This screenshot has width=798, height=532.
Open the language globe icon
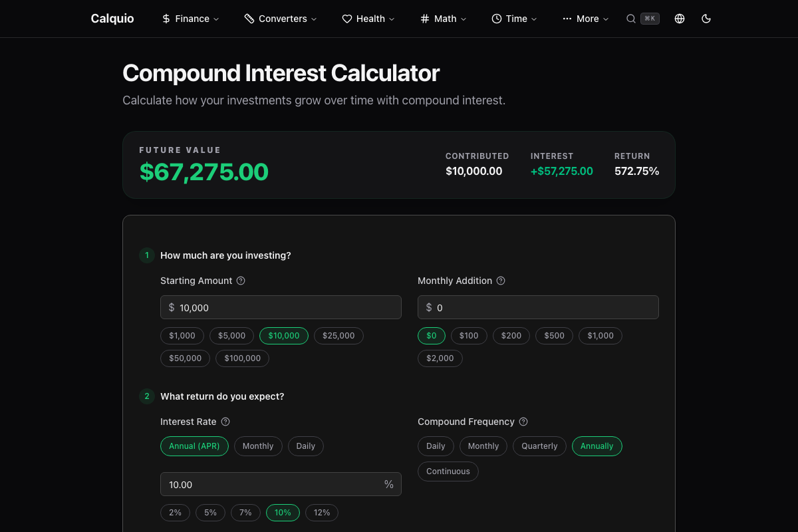pyautogui.click(x=680, y=19)
